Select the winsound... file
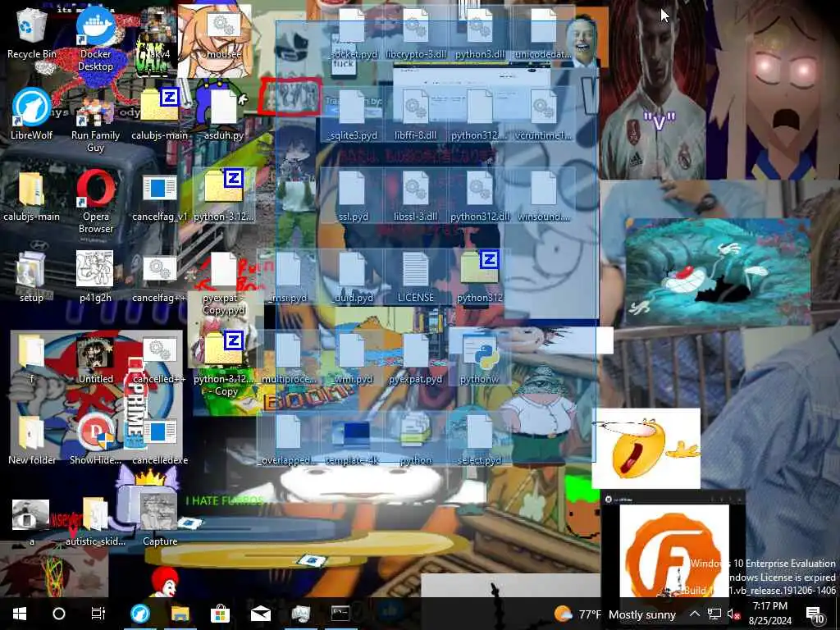This screenshot has height=630, width=840. 543,196
